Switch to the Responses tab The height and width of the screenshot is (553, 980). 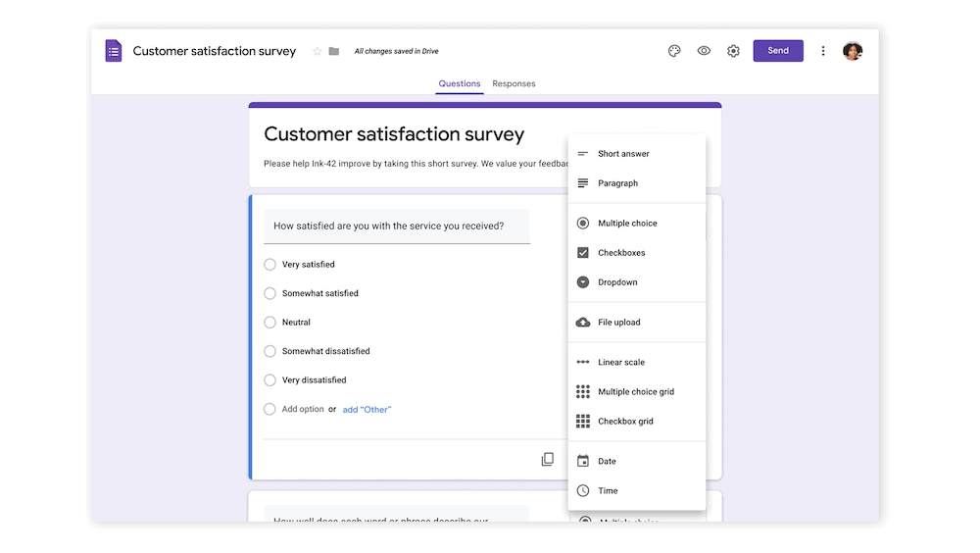pos(514,83)
